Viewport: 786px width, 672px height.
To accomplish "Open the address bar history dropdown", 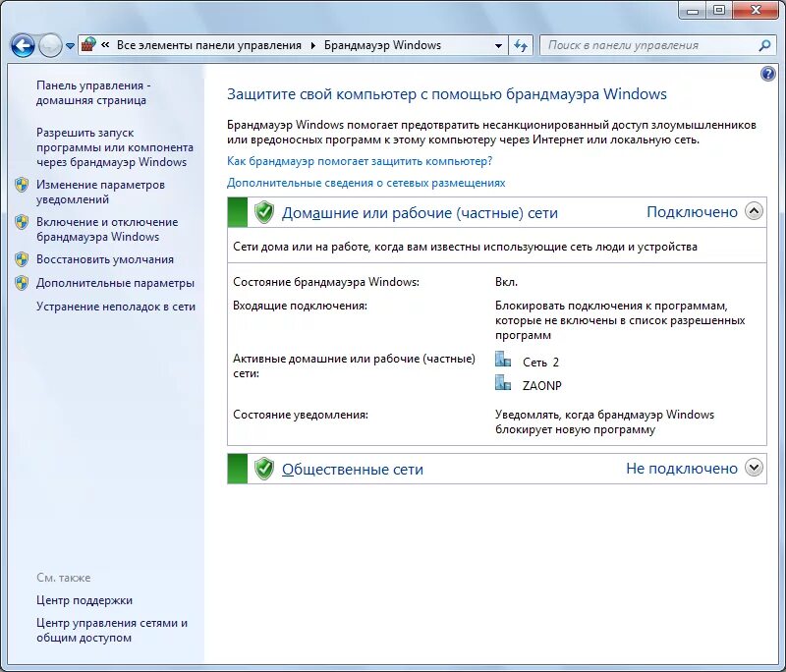I will [x=498, y=45].
